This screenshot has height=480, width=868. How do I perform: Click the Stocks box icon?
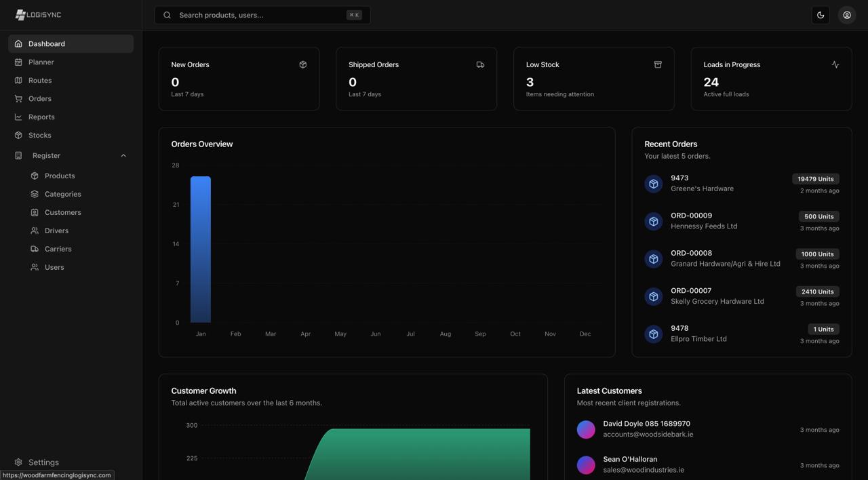click(x=18, y=135)
